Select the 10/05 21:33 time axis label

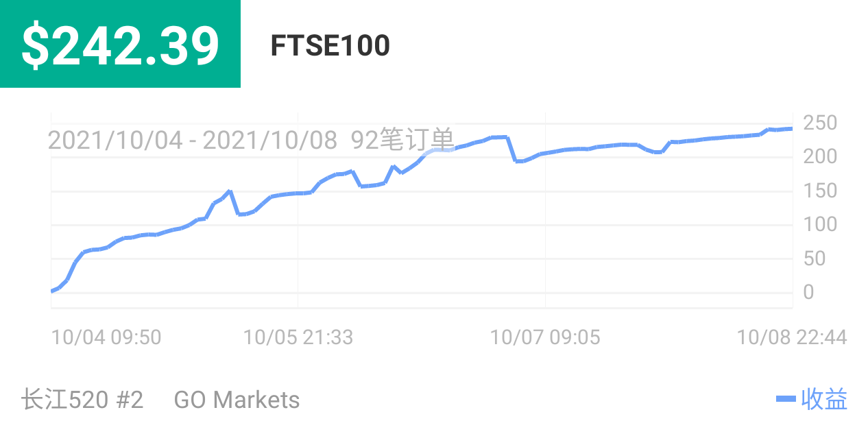tap(298, 337)
